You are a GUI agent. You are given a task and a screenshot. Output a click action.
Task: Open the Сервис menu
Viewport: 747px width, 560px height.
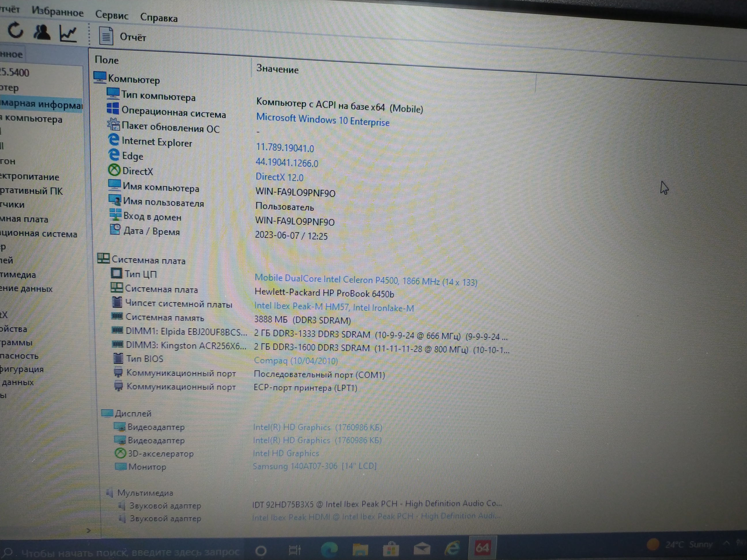tap(112, 15)
